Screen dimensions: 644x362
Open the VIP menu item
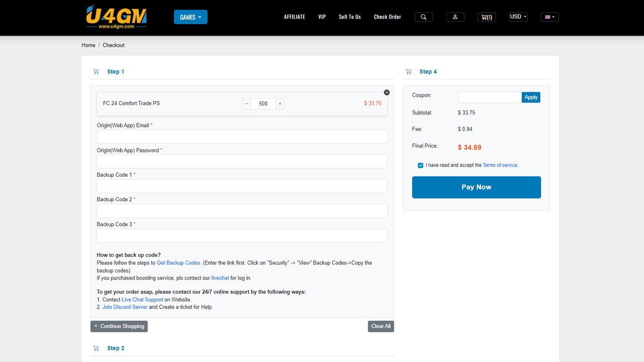point(322,17)
